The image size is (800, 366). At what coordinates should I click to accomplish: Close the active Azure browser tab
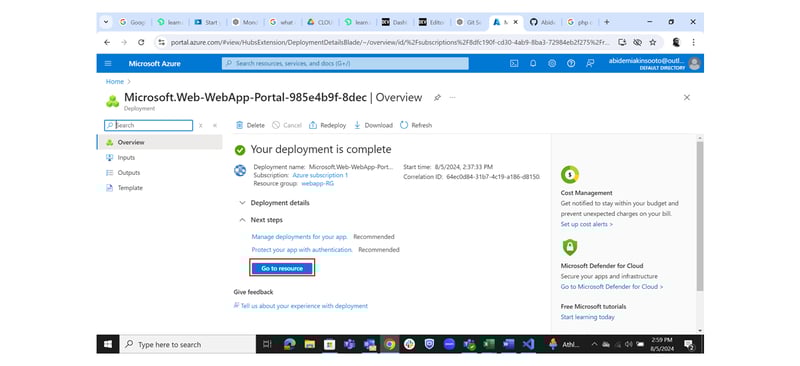coord(516,22)
